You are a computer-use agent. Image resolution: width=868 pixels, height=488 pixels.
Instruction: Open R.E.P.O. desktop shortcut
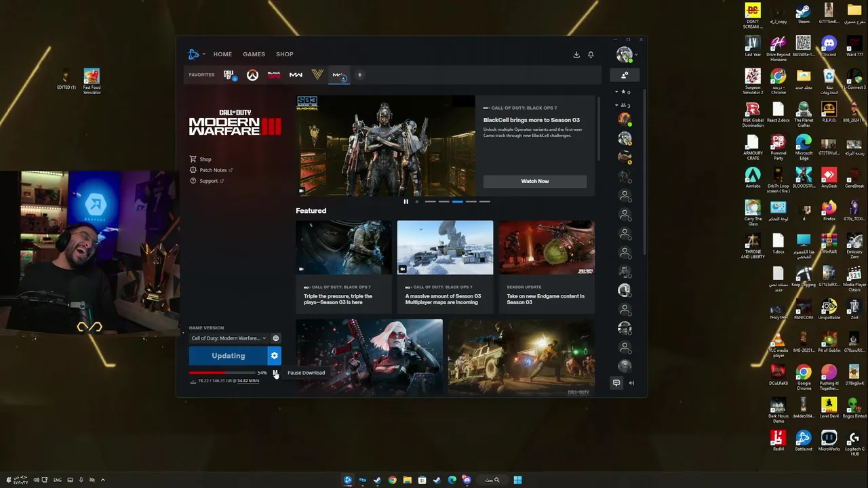(x=829, y=113)
